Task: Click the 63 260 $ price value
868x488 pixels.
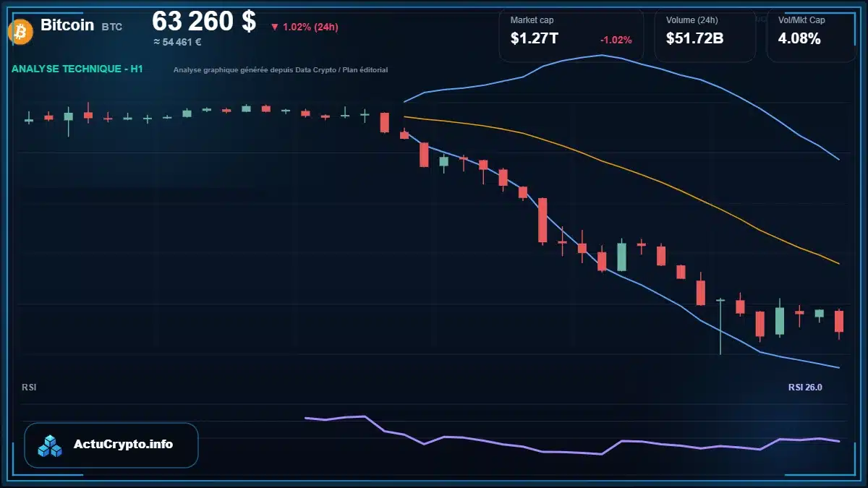Action: coord(204,21)
